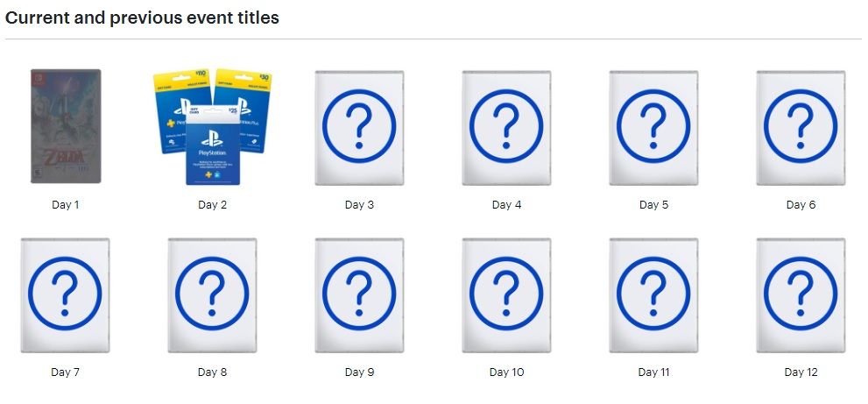Click the Day 12 question mark icon
Screen dimensions: 868x404
tap(801, 295)
